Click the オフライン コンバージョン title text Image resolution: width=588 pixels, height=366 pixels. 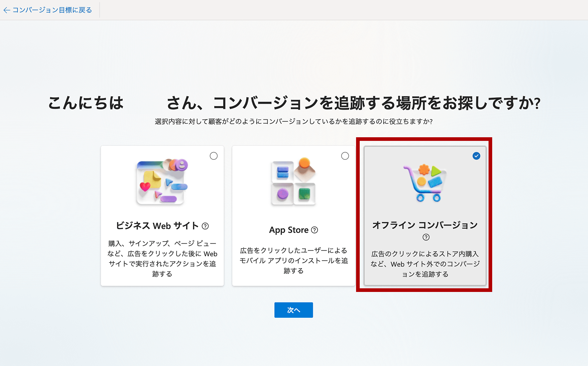pyautogui.click(x=425, y=225)
